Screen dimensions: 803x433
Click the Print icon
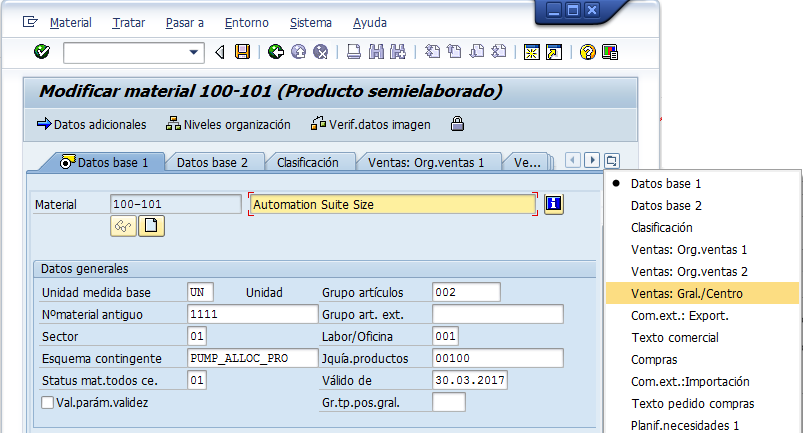point(353,52)
